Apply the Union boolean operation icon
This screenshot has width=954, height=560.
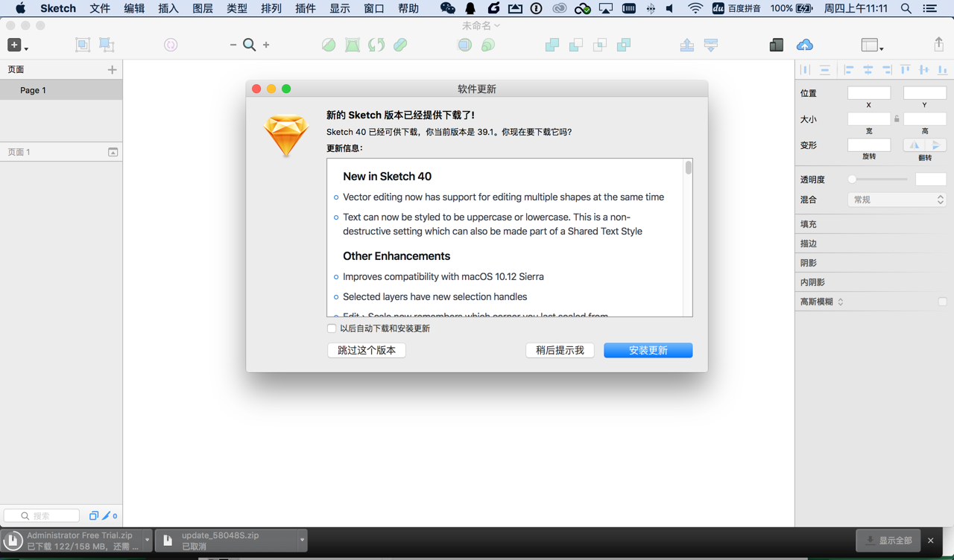pos(552,45)
